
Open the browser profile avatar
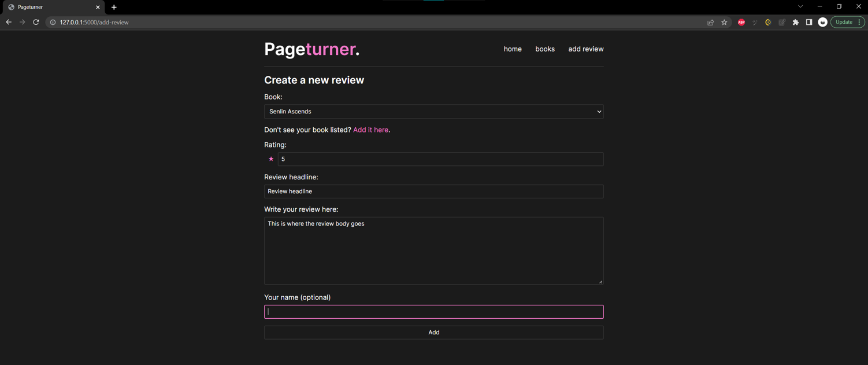click(822, 22)
